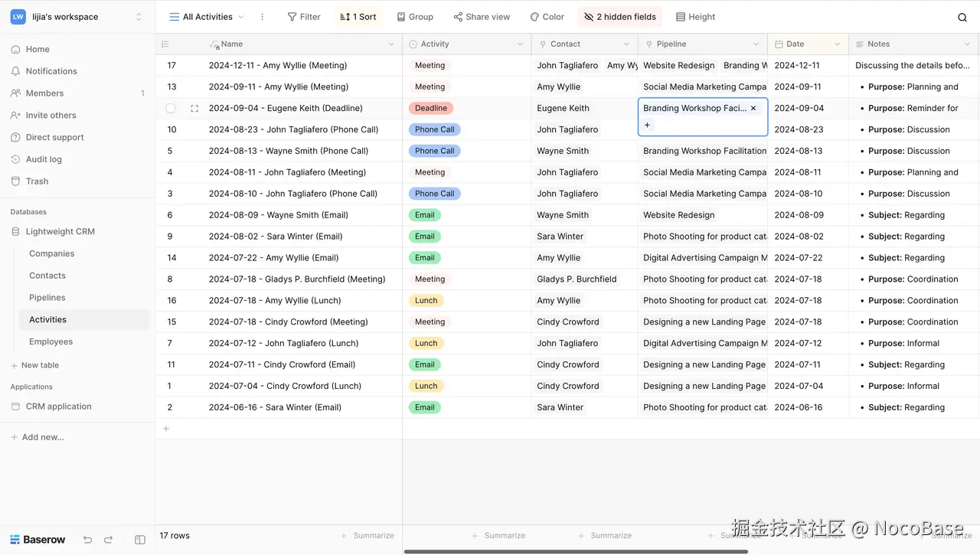Open 1 Sort settings
The height and width of the screenshot is (555, 980).
[358, 17]
